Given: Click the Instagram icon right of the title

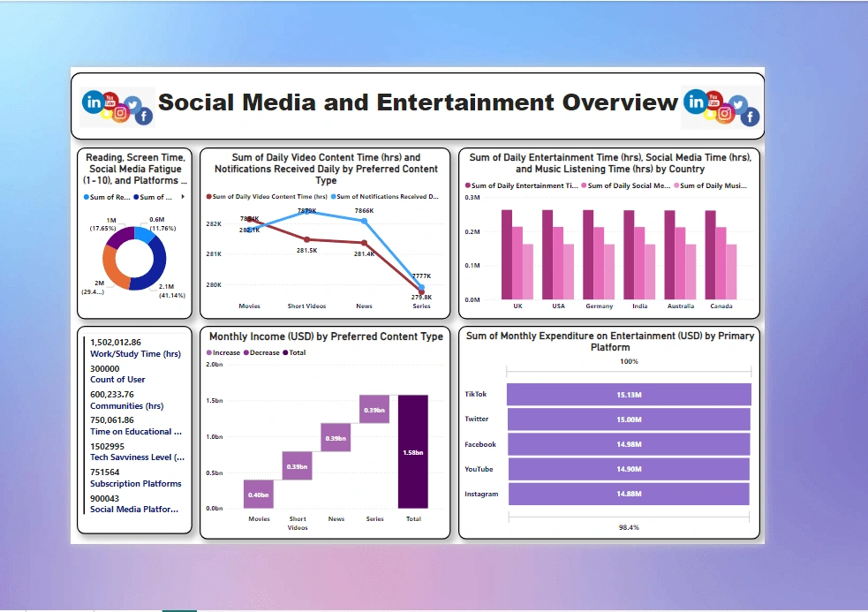Looking at the screenshot, I should 725,114.
